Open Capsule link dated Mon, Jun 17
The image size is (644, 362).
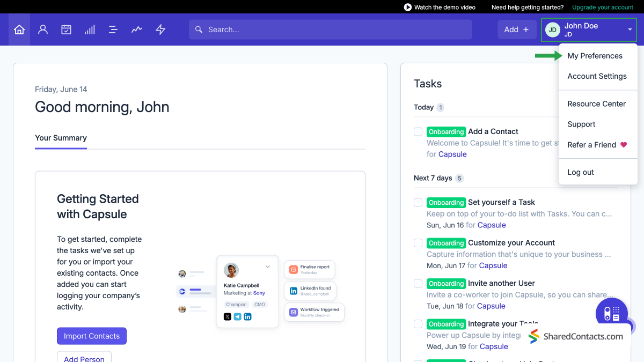(x=493, y=265)
